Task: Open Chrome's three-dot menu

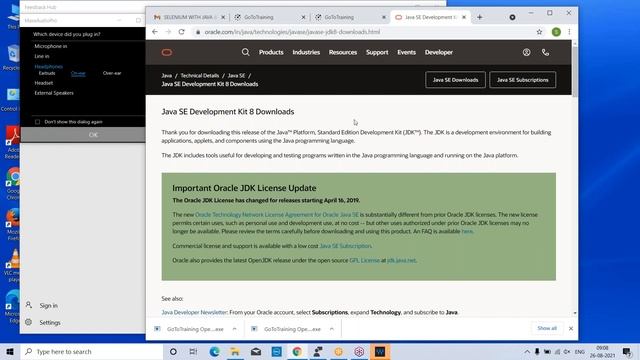Action: [569, 32]
